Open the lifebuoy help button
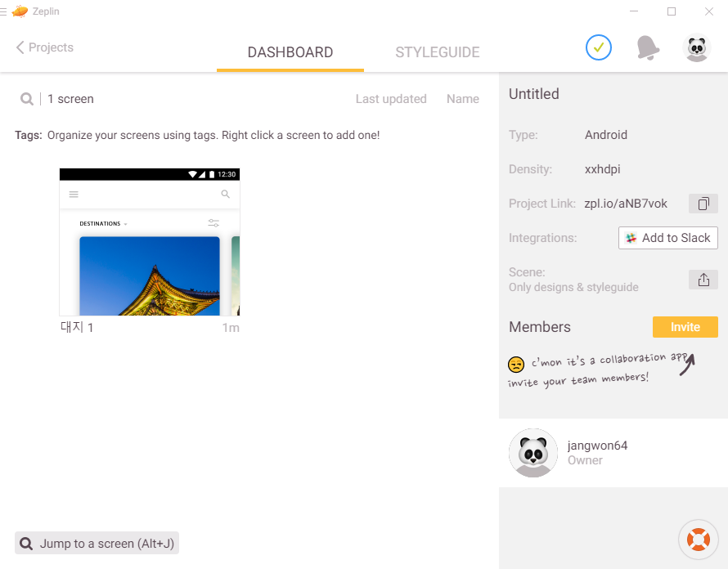The height and width of the screenshot is (569, 728). point(699,540)
